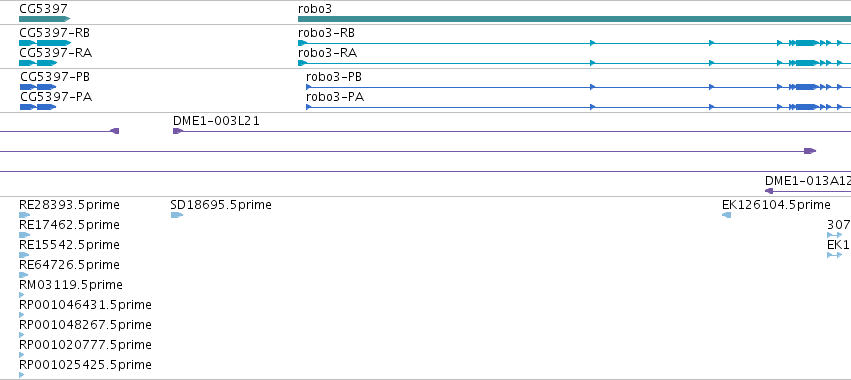Click the robo3 gene label
851x380 pixels.
coord(315,9)
